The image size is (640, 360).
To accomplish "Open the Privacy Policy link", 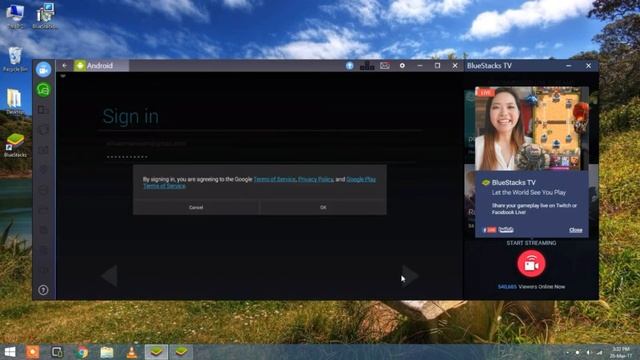I will [316, 179].
